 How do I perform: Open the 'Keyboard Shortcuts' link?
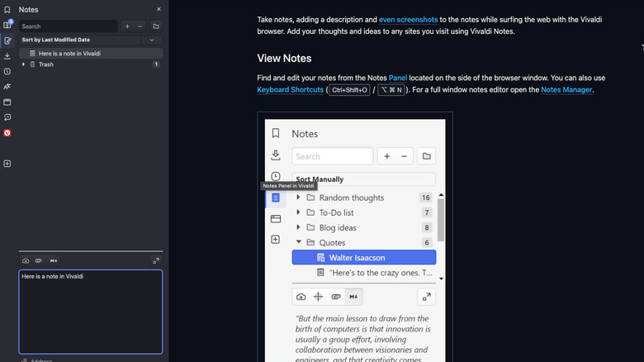[290, 89]
